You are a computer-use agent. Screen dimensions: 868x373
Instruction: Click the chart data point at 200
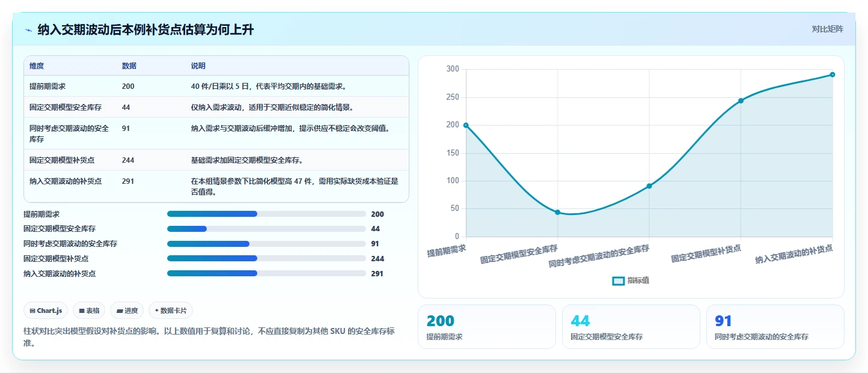[466, 125]
